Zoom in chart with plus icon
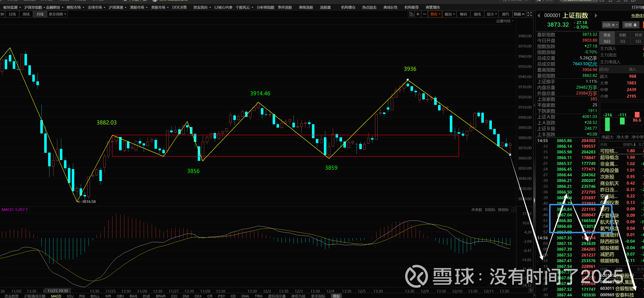This screenshot has width=644, height=298. click(418, 14)
